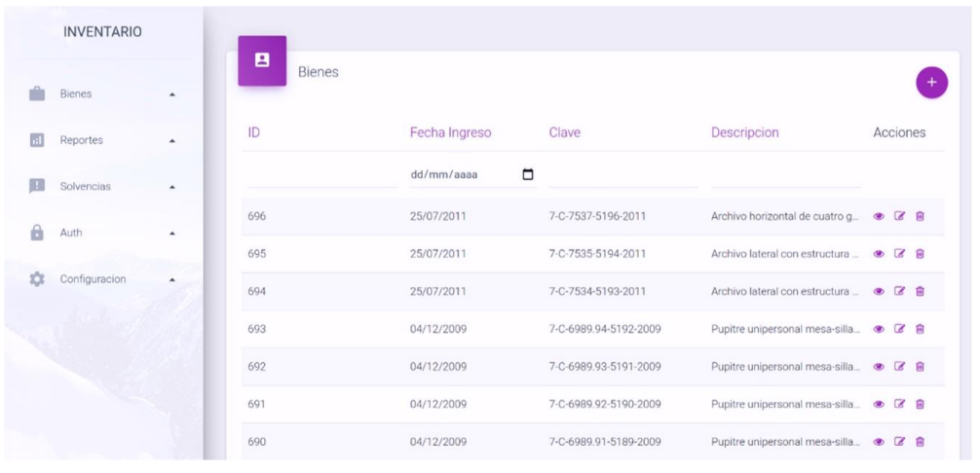Edit the record with ID 696
980x473 pixels.
click(899, 216)
